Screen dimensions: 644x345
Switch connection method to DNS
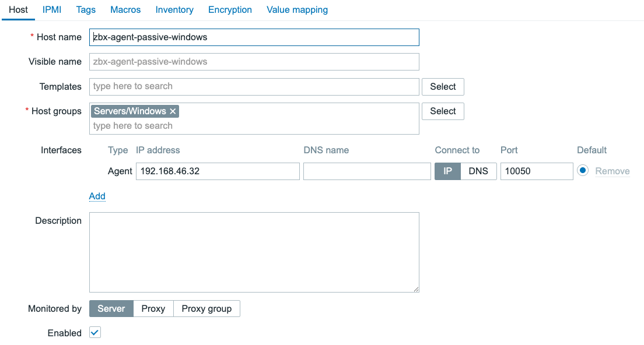tap(478, 171)
